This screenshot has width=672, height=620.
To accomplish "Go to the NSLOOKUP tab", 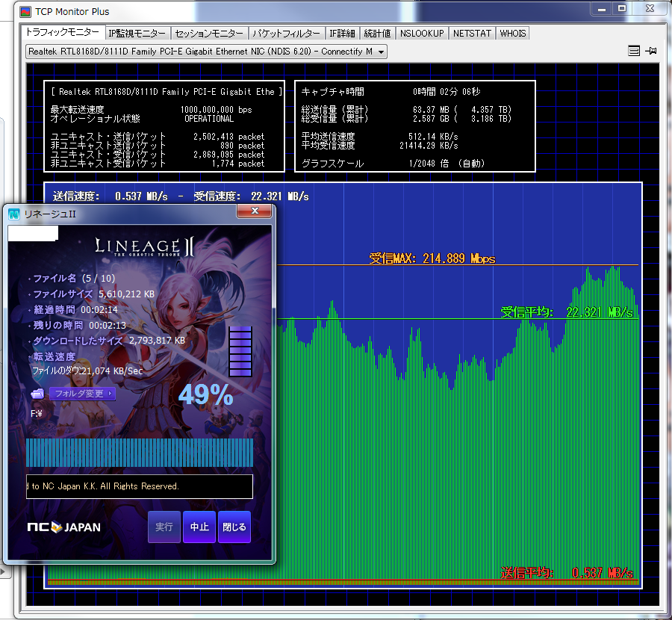I will 422,34.
